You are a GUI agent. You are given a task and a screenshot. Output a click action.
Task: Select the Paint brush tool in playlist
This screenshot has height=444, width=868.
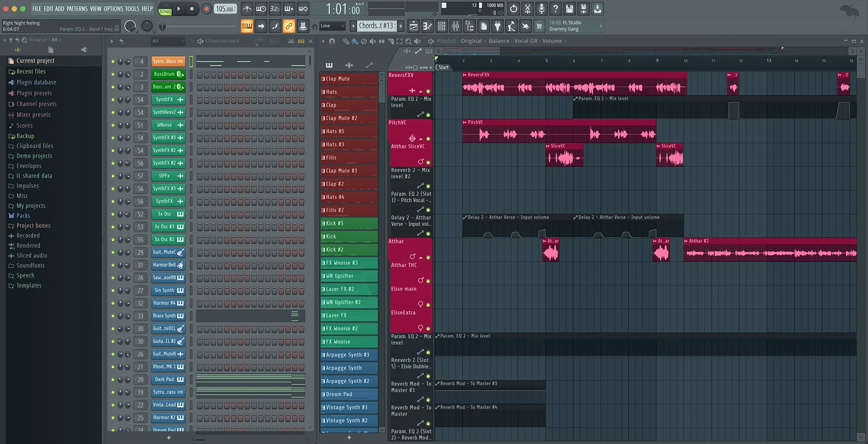(x=354, y=41)
